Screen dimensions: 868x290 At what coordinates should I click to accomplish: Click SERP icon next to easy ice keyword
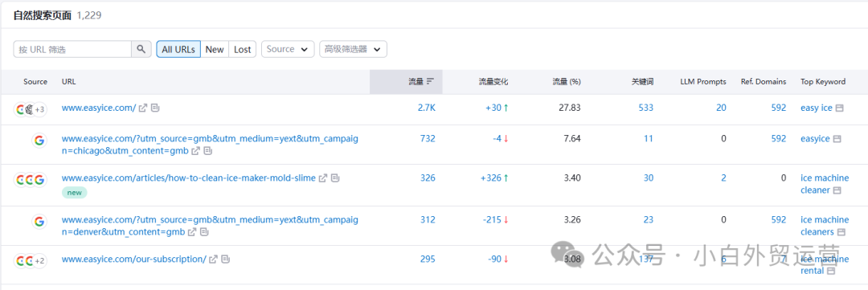[839, 108]
